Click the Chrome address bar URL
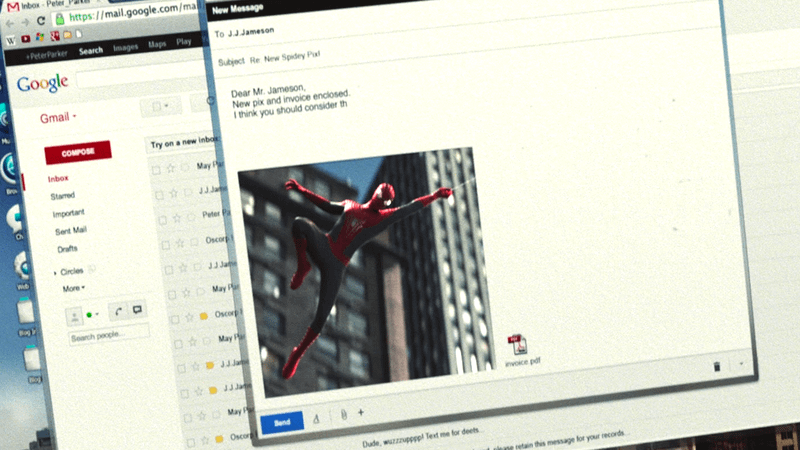Screen dimensions: 800x450 (x=132, y=13)
